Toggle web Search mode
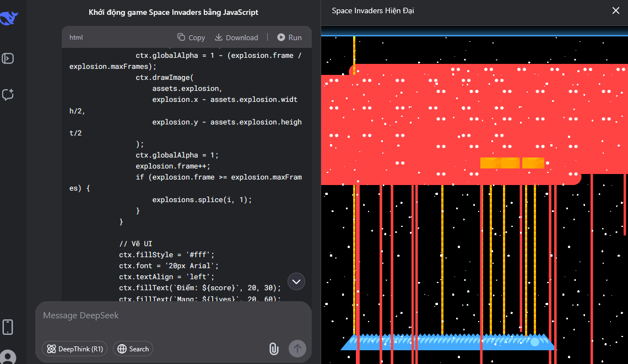 coord(133,349)
